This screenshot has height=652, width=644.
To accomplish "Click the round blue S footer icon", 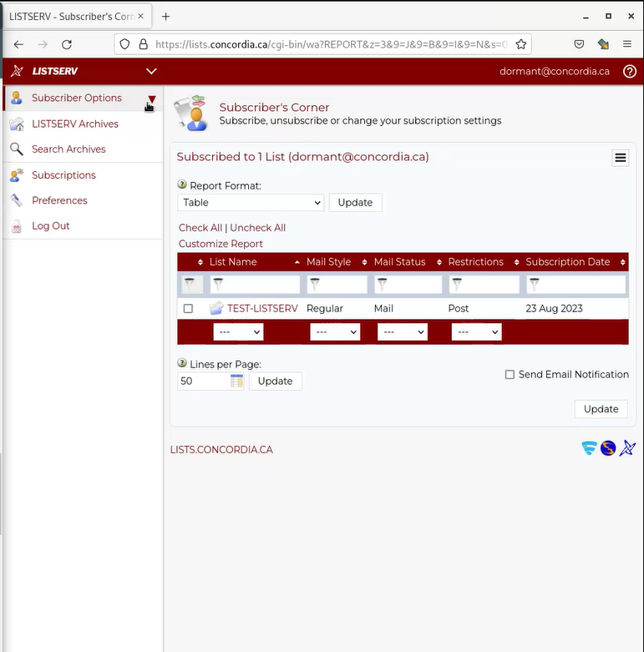I will tap(608, 448).
